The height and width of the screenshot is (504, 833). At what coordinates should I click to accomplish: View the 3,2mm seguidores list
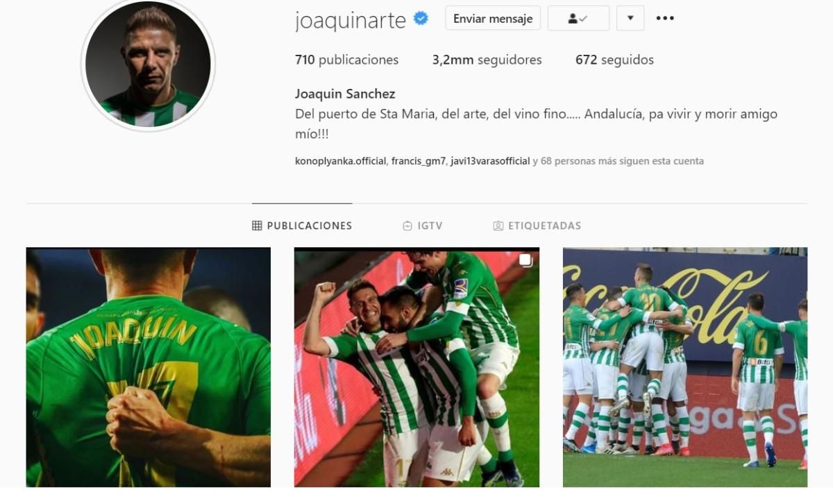tap(487, 60)
